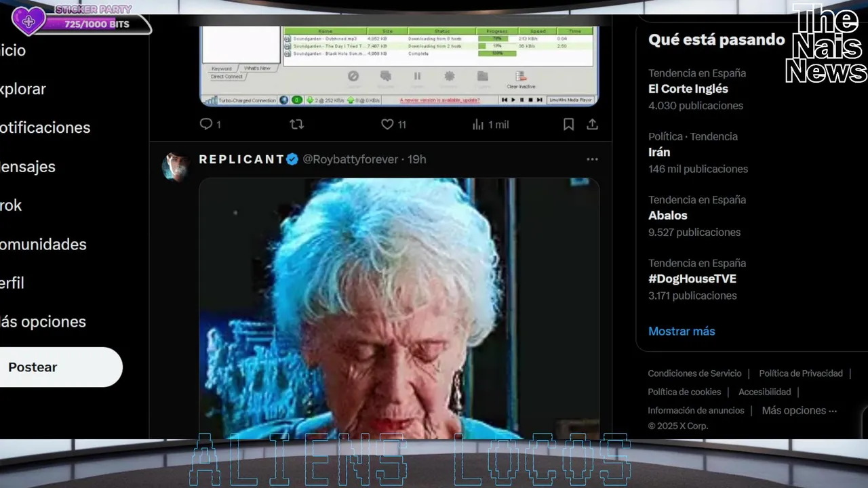Open the @Roybattyforever handle
The width and height of the screenshot is (868, 488).
coord(350,159)
